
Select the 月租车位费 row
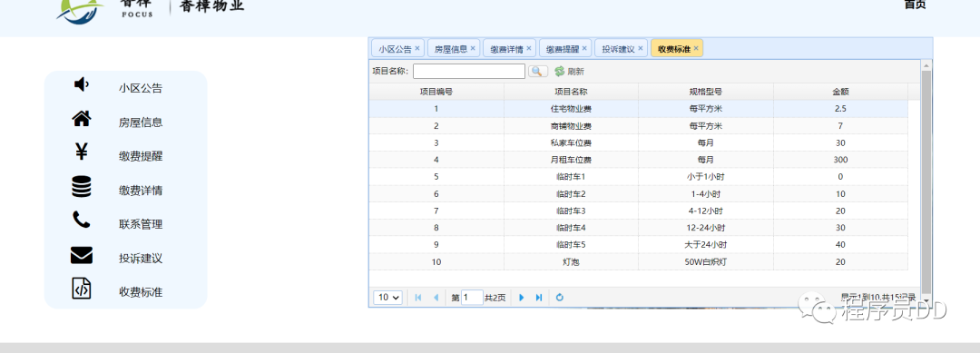(x=638, y=160)
